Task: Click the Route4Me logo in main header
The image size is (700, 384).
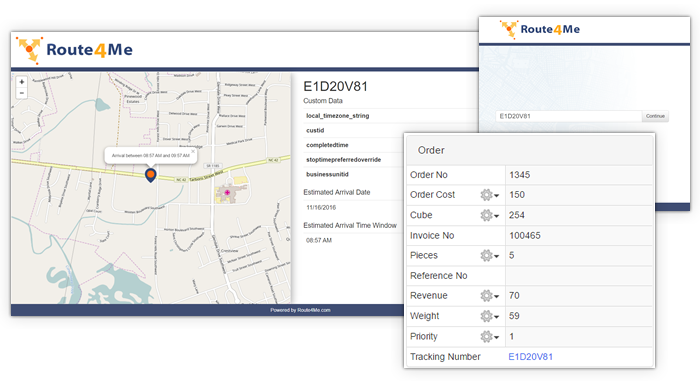Action: 74,50
